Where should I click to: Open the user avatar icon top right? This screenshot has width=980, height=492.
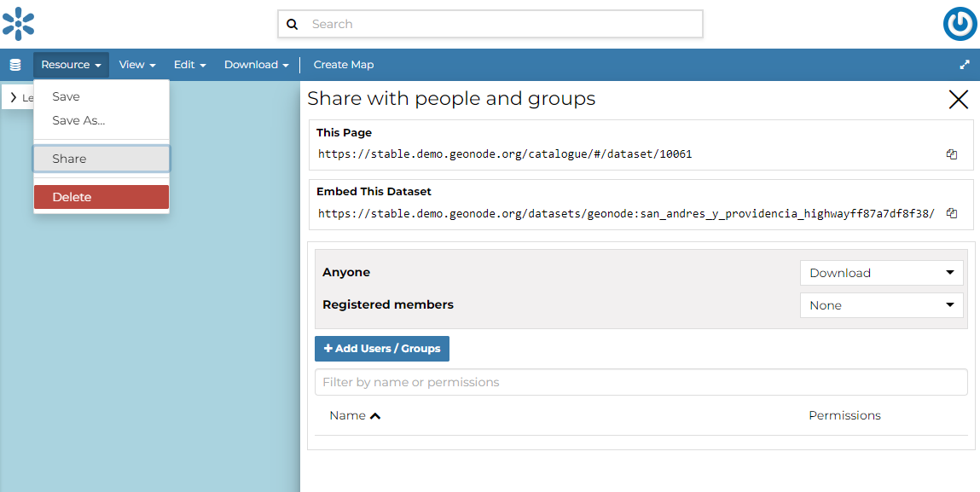(960, 24)
